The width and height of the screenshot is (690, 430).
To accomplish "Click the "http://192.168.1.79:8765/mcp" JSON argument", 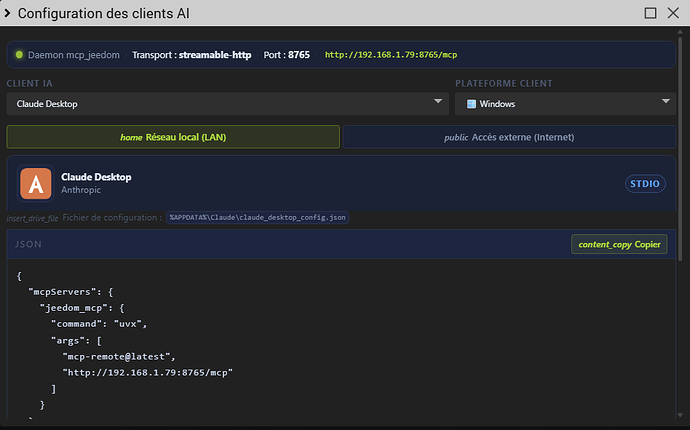I will pyautogui.click(x=147, y=373).
